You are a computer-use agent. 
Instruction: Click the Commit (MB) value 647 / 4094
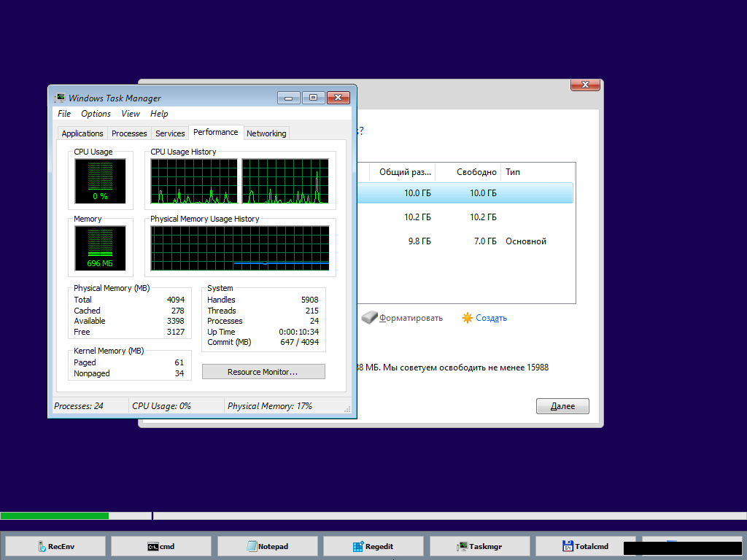pyautogui.click(x=300, y=342)
